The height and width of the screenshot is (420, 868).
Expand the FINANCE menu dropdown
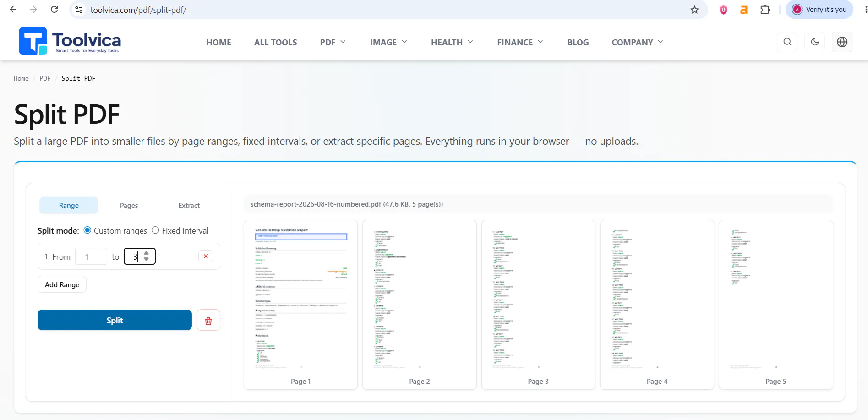pos(520,42)
